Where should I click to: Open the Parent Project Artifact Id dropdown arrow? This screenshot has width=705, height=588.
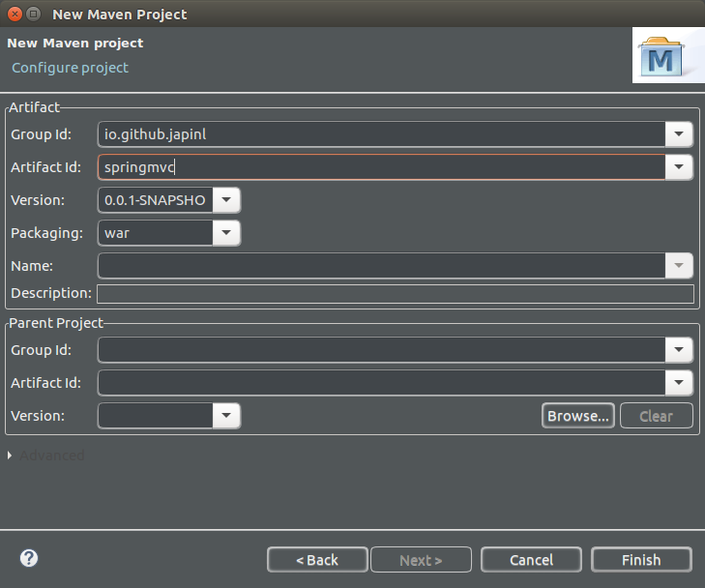679,382
